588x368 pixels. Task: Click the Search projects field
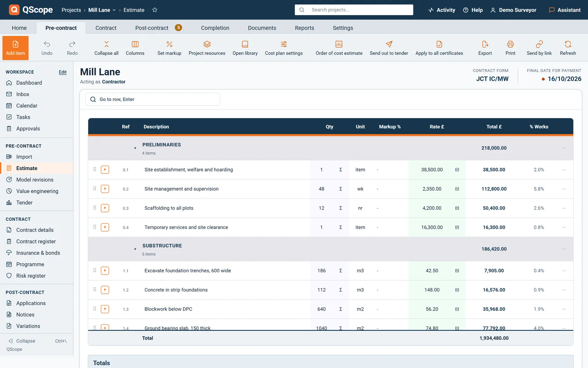354,10
